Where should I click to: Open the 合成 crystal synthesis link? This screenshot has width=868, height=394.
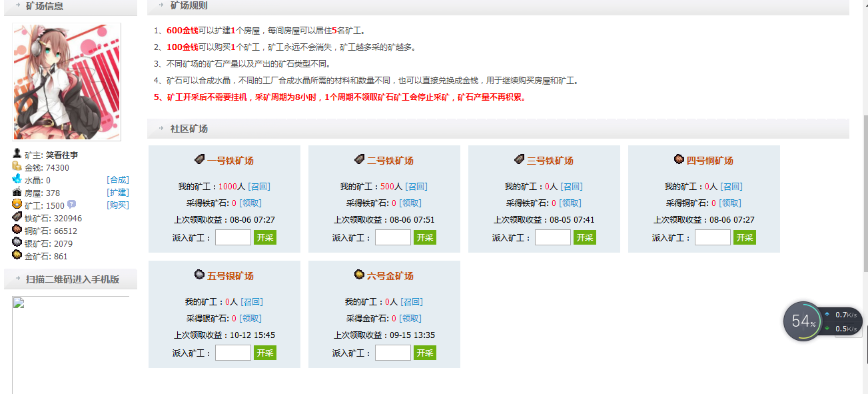pyautogui.click(x=118, y=179)
